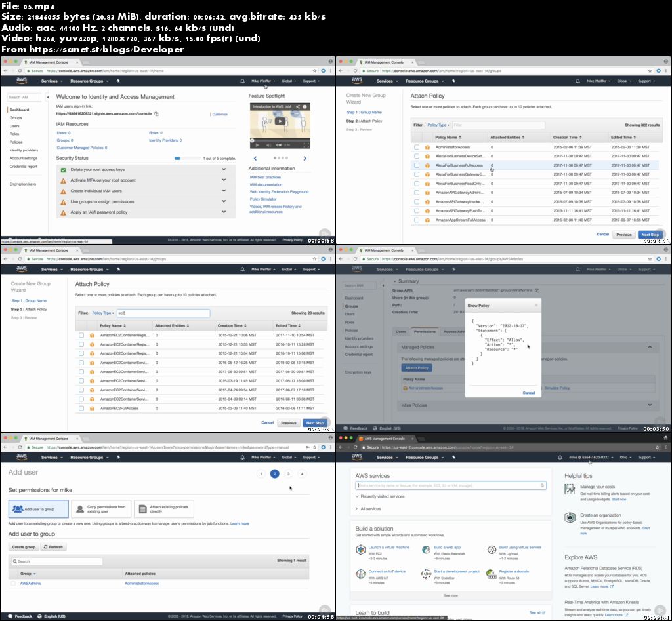Focus the filter field containing ec2
The image size is (672, 621).
163,313
